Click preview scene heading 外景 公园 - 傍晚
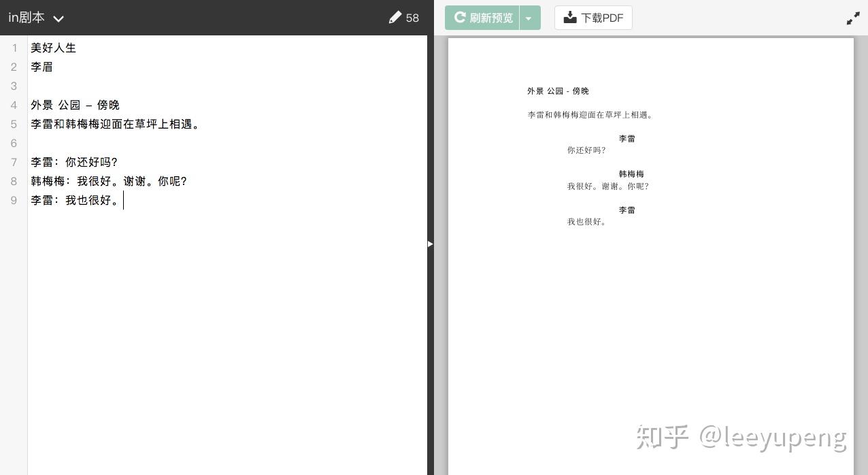Screen dimensions: 868x475 pos(558,91)
